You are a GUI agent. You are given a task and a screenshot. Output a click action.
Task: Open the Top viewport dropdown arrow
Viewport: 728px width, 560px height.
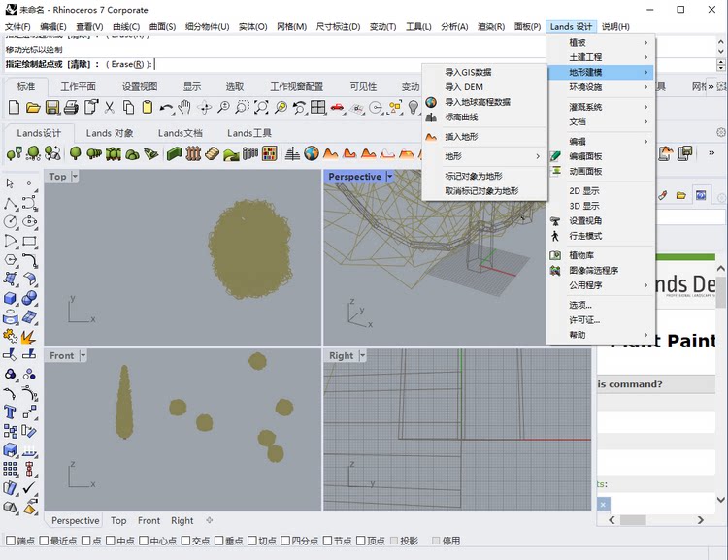pyautogui.click(x=75, y=177)
